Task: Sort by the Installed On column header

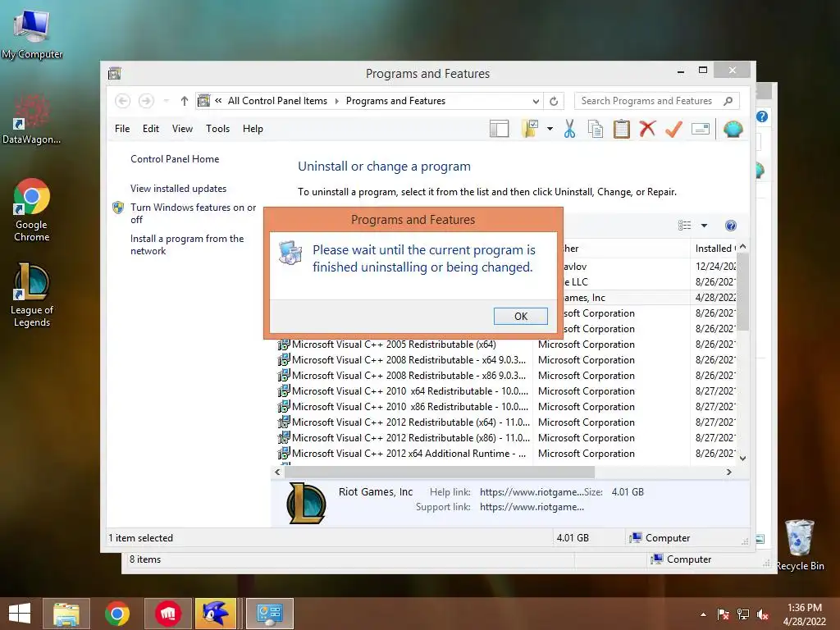Action: coord(714,249)
